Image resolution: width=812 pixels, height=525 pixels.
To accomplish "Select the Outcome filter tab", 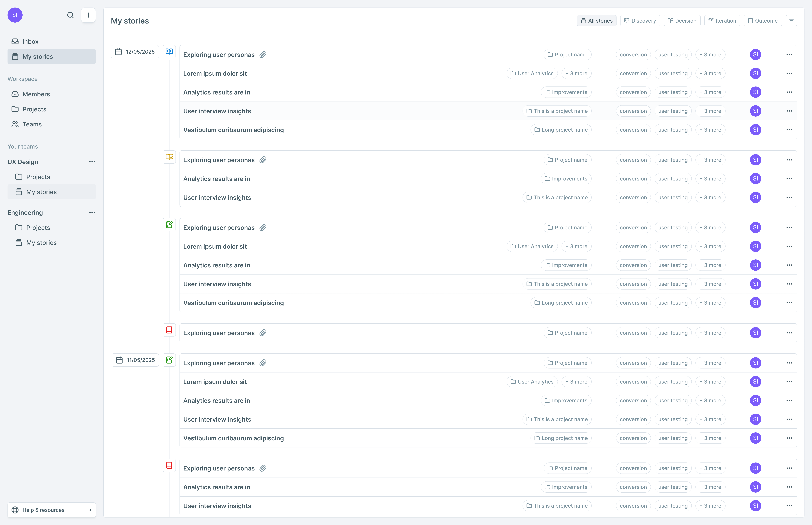I will pos(763,21).
